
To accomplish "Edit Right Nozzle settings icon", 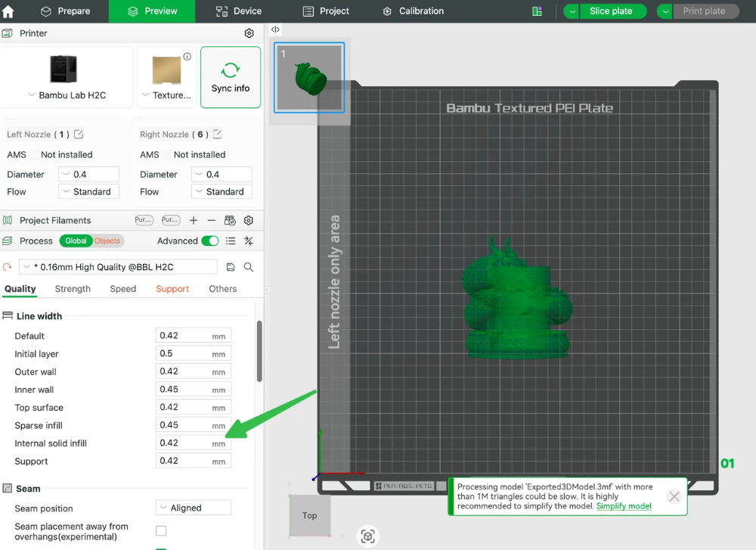I will 218,134.
